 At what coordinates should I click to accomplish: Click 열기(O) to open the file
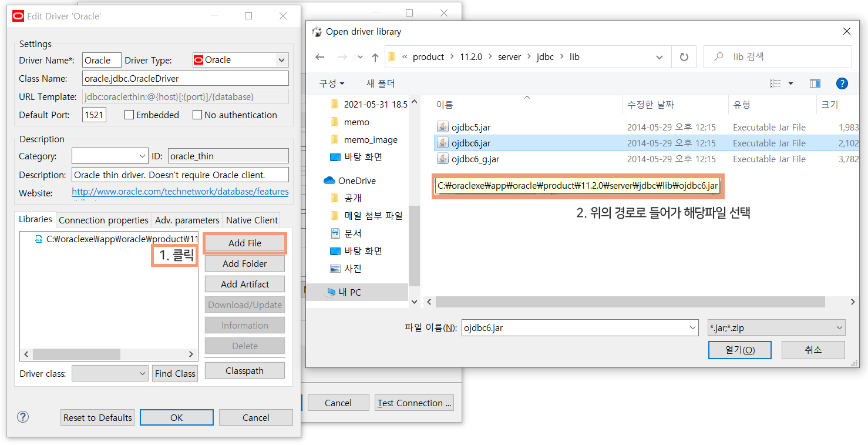click(740, 349)
